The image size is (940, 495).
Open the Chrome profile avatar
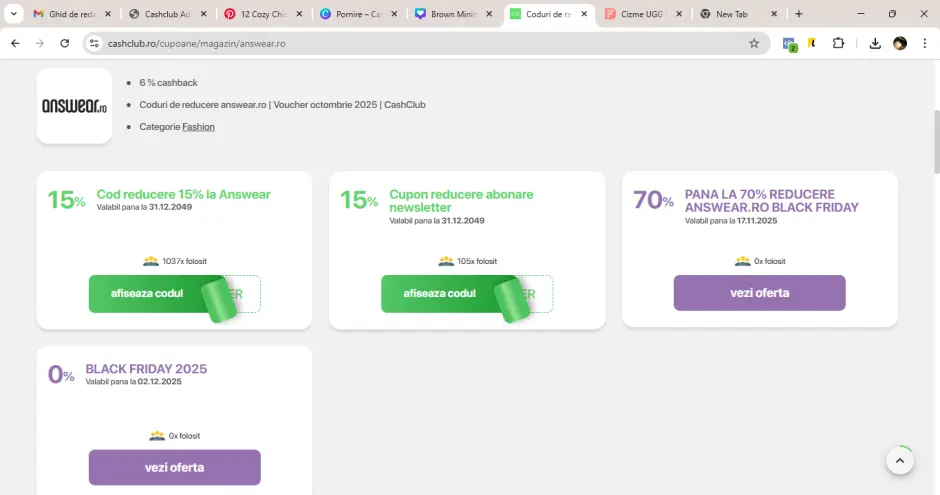900,44
